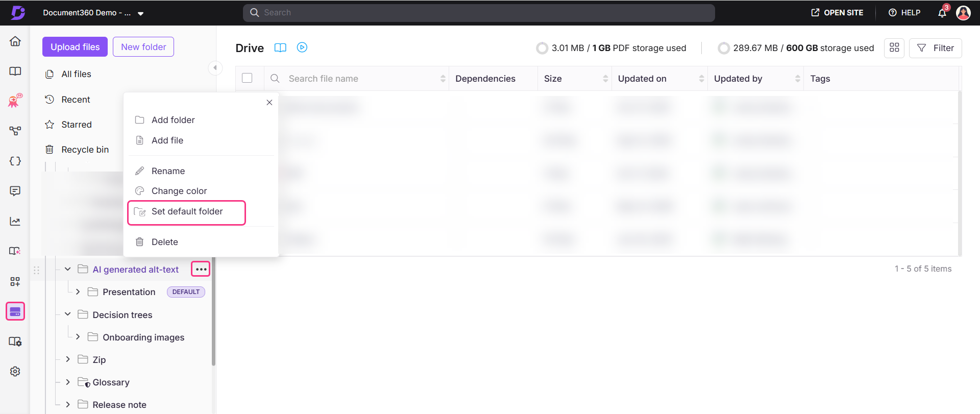Open the Drive icon in sidebar
This screenshot has width=980, height=414.
(x=15, y=311)
